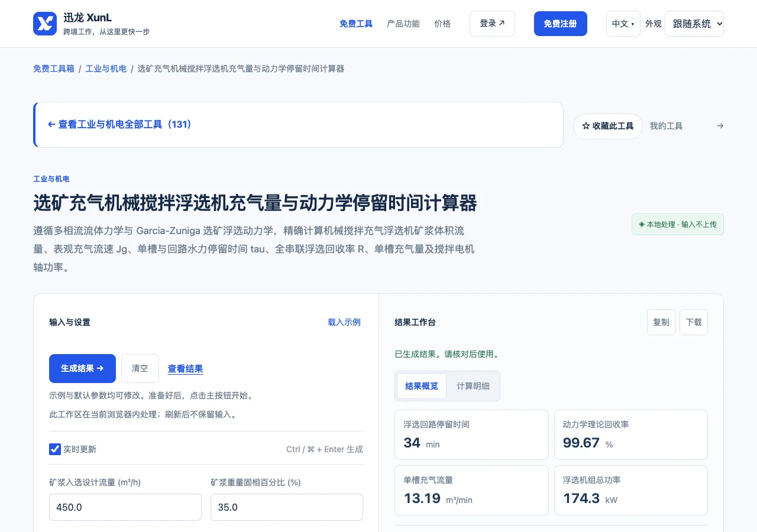Click the 矿浆入选设计流量 input field
The image size is (757, 532).
pyautogui.click(x=125, y=507)
